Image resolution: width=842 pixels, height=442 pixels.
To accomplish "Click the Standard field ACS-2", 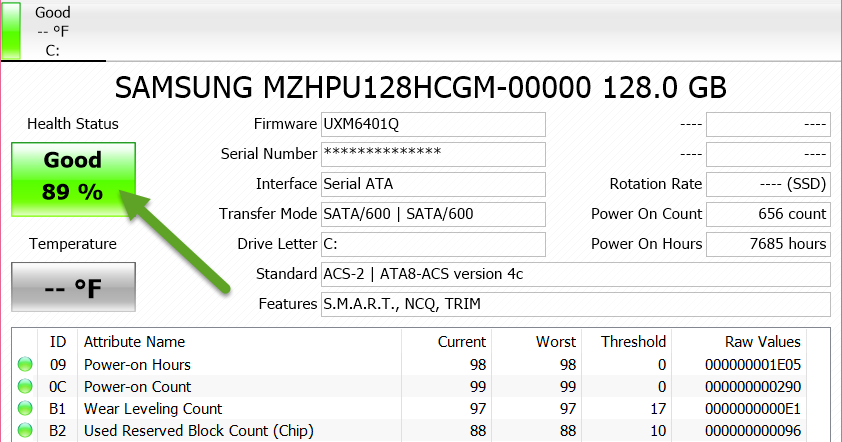I will pos(576,274).
